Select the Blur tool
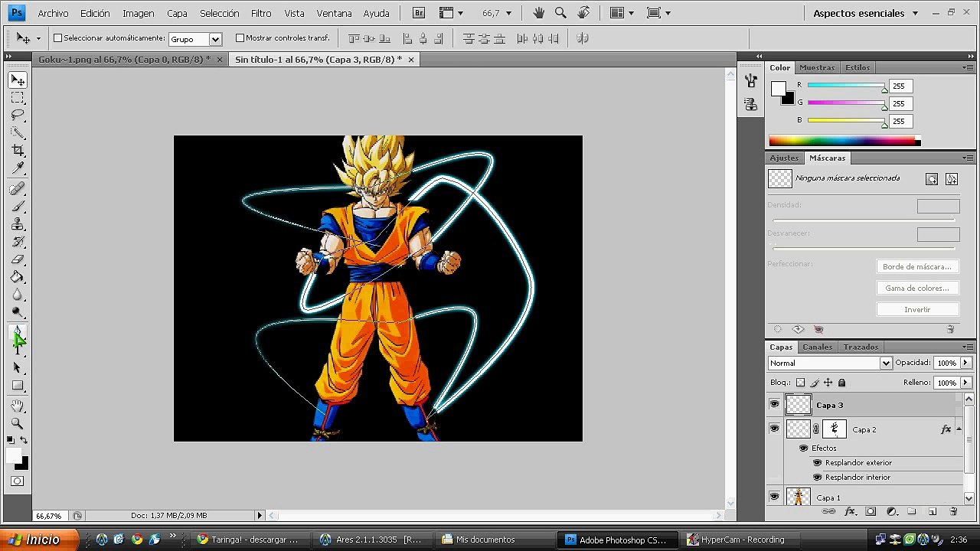 coord(18,295)
